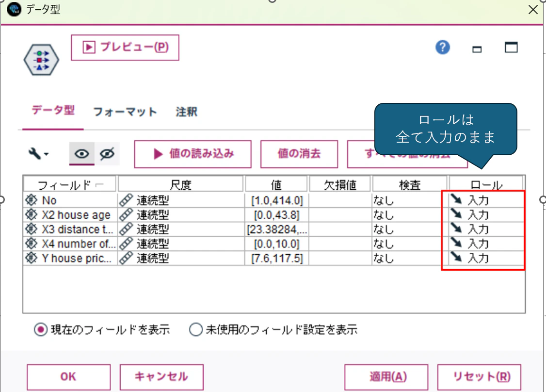Screen dimensions: 546x392
Task: Click なし check cell in X2 house age row
Action: (410, 215)
